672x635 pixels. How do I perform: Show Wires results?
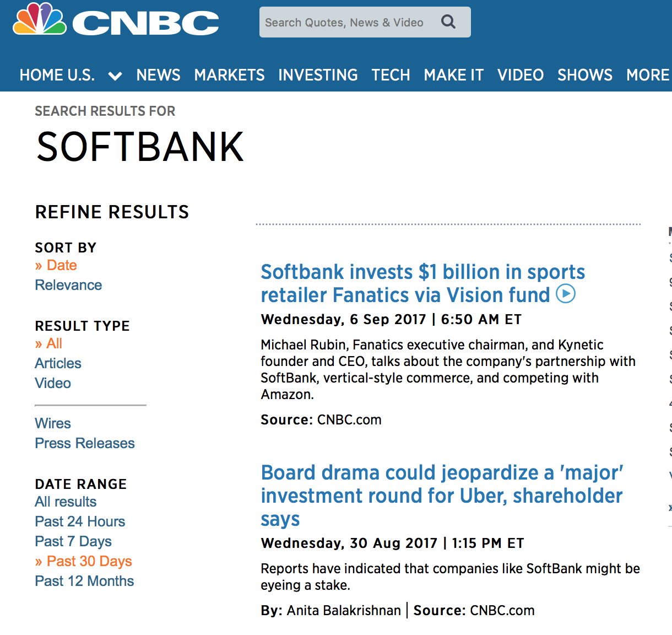[x=53, y=423]
